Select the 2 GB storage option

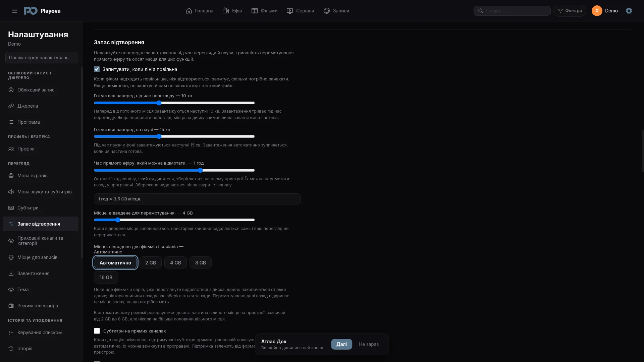151,262
